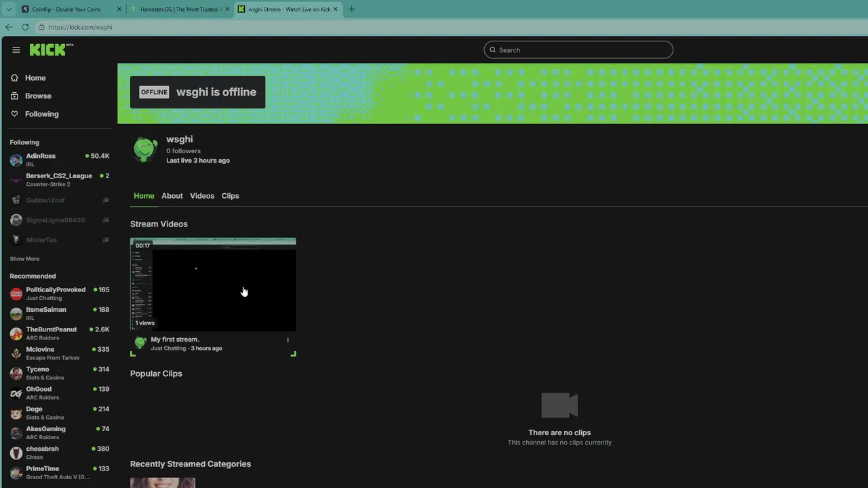Click OFFLINE badge in banner
The width and height of the screenshot is (868, 488).
(x=154, y=92)
